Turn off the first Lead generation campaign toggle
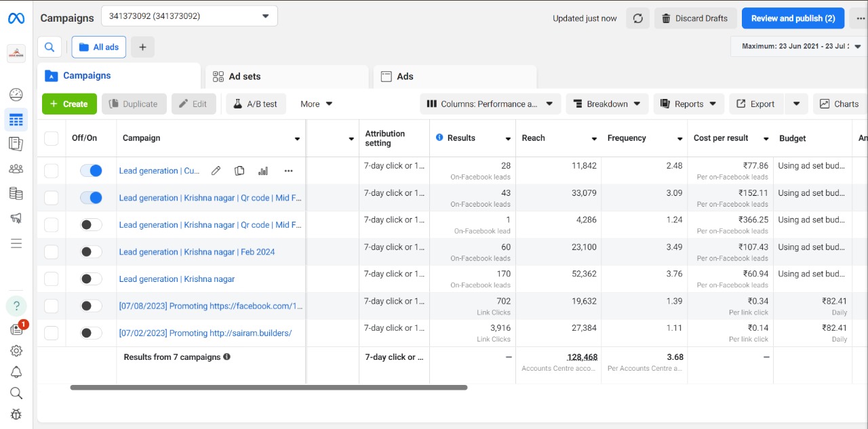This screenshot has height=429, width=868. 91,171
